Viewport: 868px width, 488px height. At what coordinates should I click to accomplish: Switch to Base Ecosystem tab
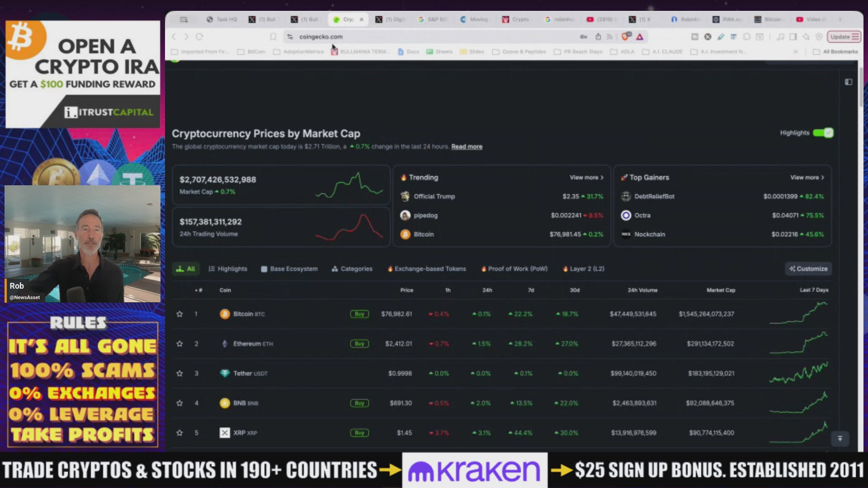[289, 269]
